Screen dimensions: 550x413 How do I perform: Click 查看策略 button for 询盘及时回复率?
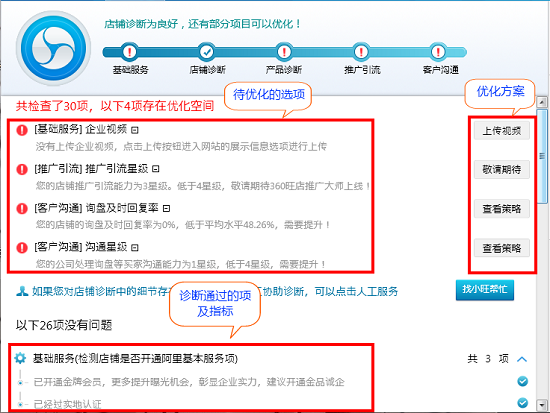(x=502, y=209)
